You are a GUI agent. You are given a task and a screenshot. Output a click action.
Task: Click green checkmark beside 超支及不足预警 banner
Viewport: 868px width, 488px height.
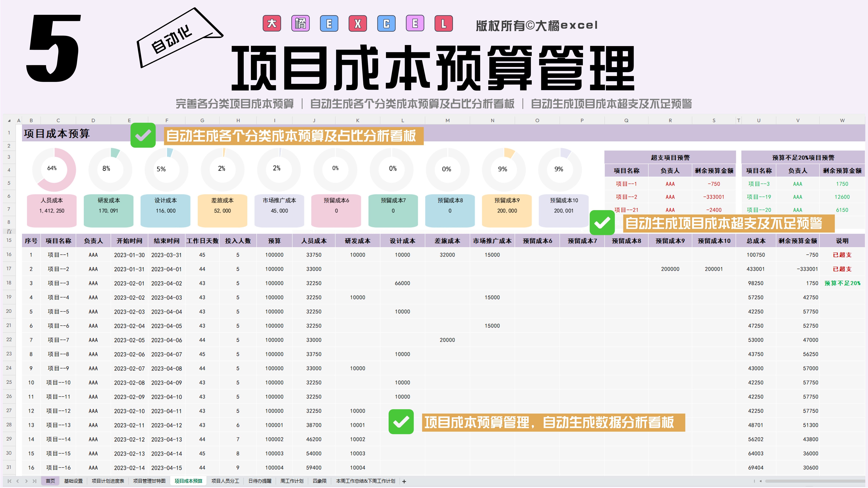602,223
